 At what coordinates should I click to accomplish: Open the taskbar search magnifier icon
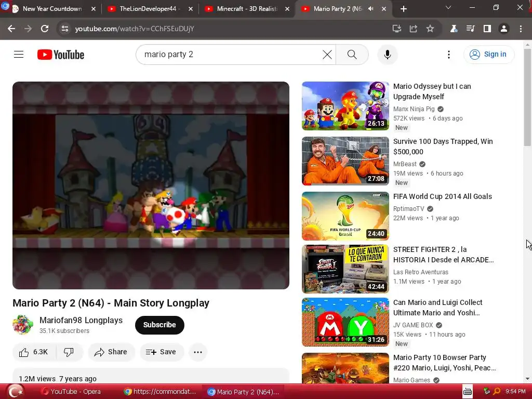click(x=497, y=392)
